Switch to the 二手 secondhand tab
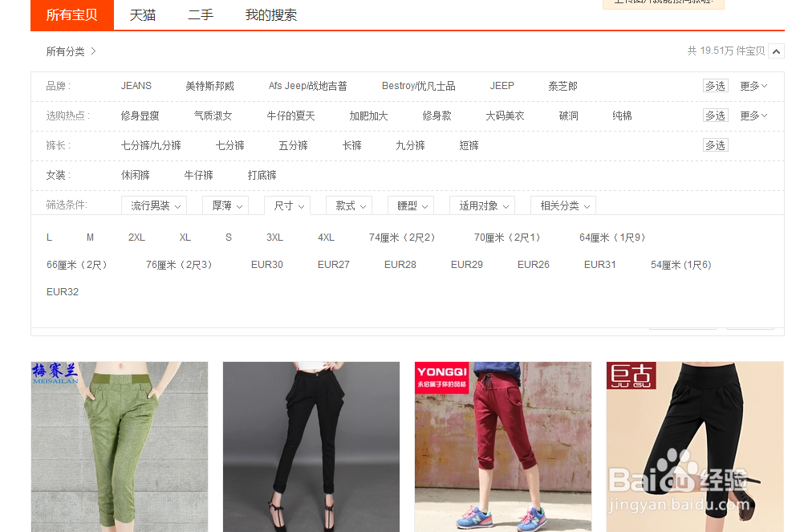Screen dimensions: 792x532 coord(200,14)
